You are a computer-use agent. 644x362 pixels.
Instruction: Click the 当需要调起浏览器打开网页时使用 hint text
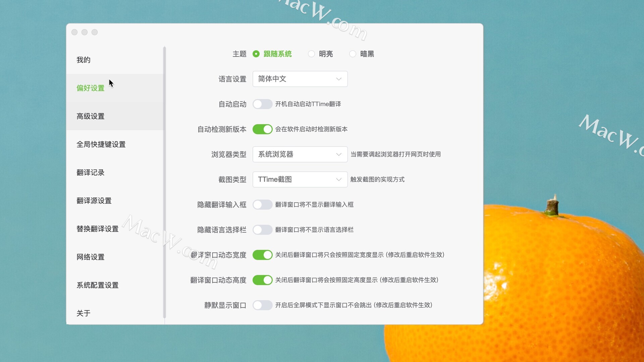pos(395,155)
